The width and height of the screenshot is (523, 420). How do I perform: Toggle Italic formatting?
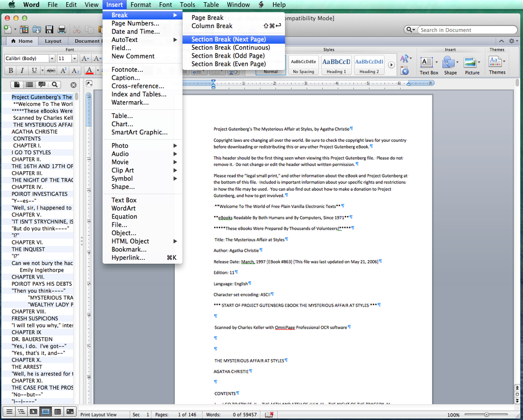coord(22,70)
